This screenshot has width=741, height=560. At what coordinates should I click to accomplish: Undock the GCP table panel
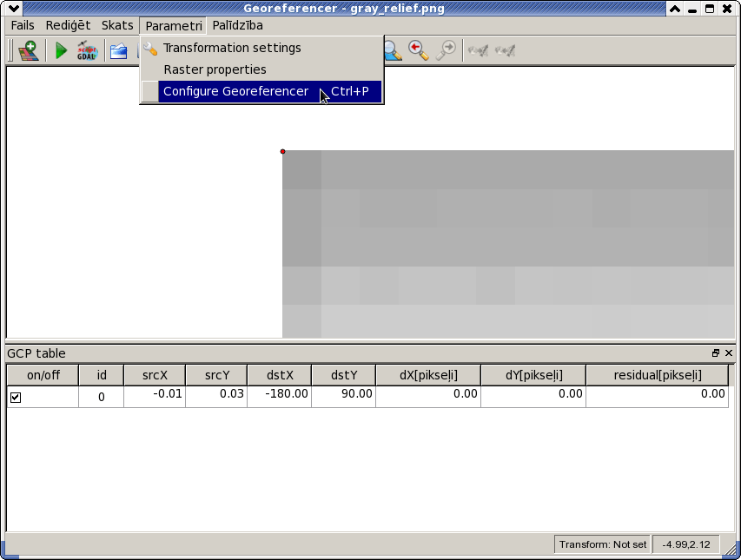[x=716, y=353]
